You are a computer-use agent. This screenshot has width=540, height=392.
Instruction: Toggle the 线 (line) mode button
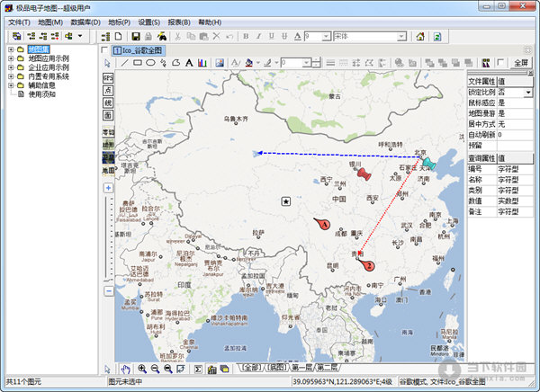(108, 102)
